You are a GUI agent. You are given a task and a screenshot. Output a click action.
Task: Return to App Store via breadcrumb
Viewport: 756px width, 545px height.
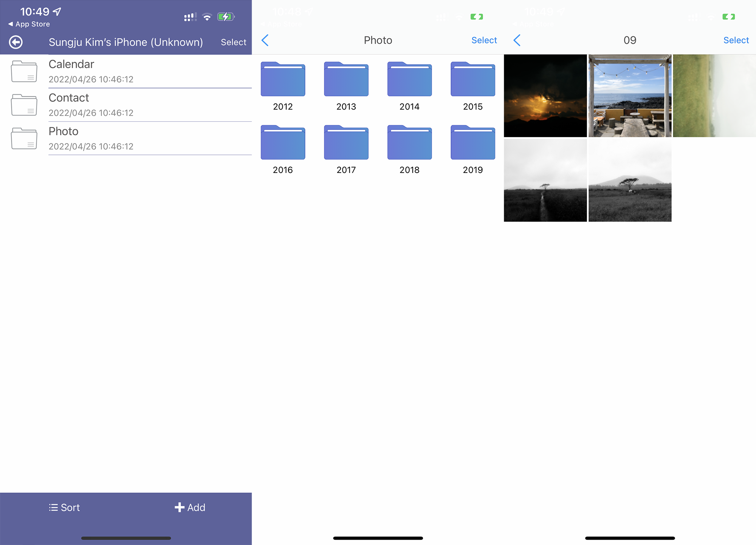[29, 24]
